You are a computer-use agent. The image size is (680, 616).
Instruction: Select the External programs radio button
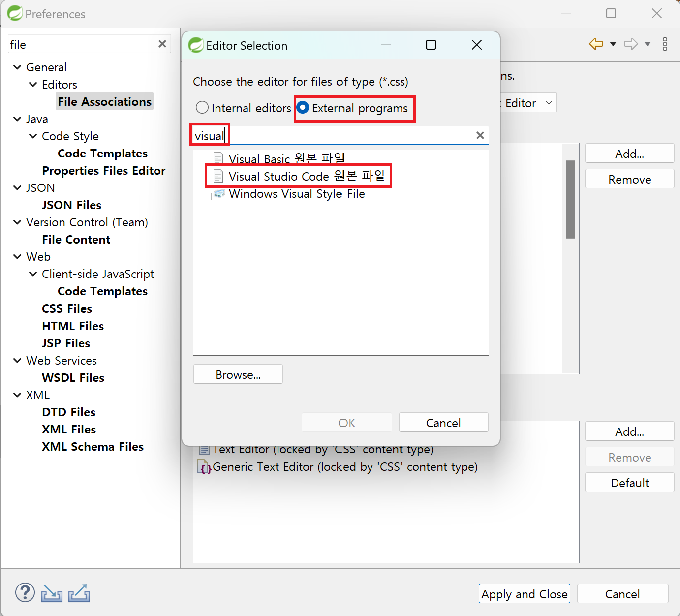[303, 107]
